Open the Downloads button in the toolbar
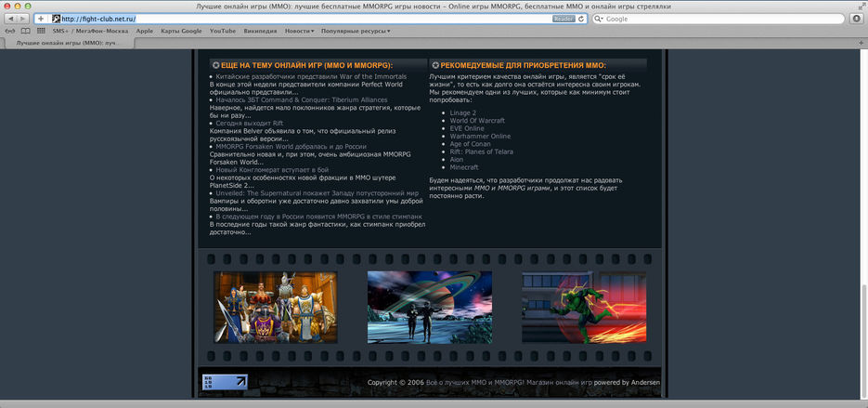The width and height of the screenshot is (868, 408). 856,19
